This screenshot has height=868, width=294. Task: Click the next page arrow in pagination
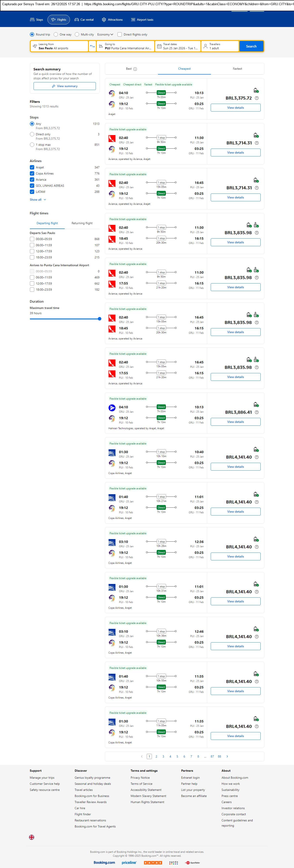pyautogui.click(x=227, y=756)
